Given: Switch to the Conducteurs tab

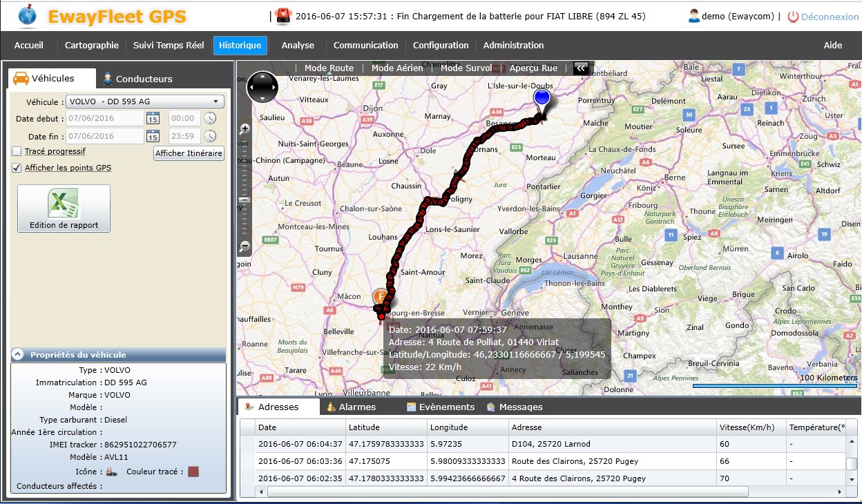Looking at the screenshot, I should tap(137, 79).
